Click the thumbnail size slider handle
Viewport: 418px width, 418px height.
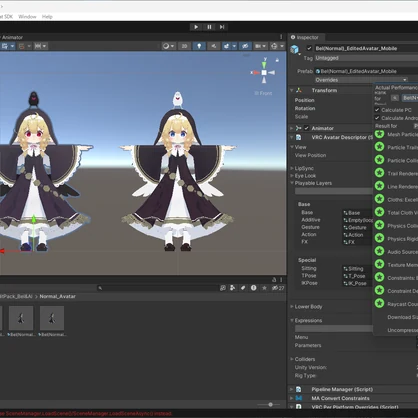pyautogui.click(x=270, y=404)
